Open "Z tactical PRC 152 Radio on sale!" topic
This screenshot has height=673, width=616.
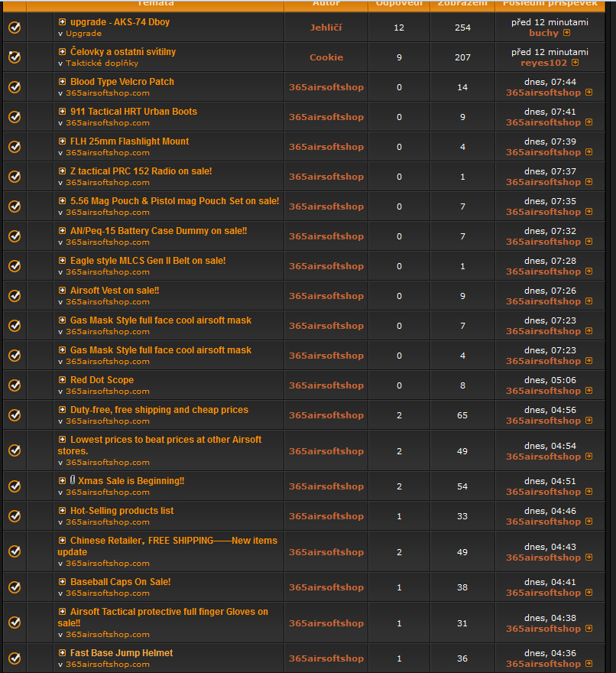point(141,171)
